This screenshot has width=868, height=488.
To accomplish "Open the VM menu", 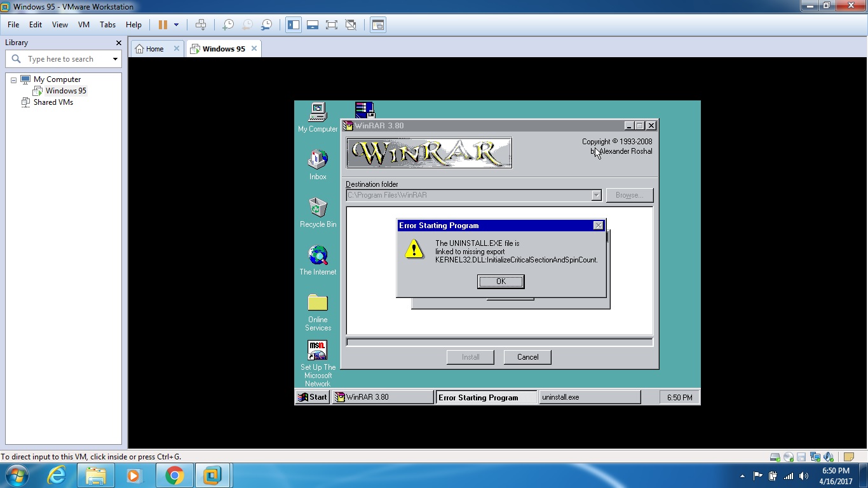I will click(x=84, y=25).
